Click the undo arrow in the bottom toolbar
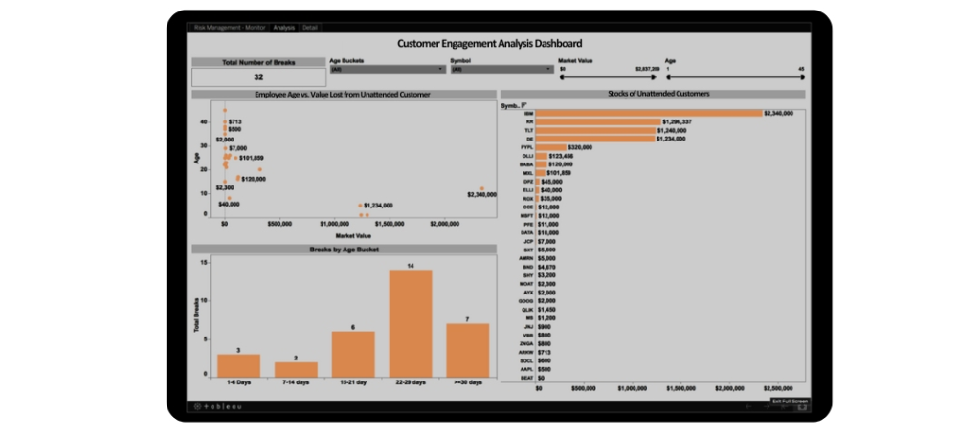 pyautogui.click(x=750, y=407)
